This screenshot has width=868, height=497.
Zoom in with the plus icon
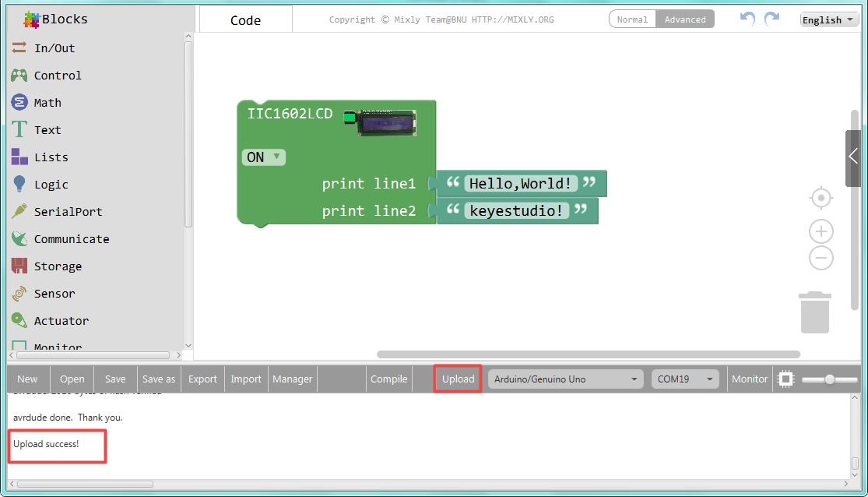point(821,231)
